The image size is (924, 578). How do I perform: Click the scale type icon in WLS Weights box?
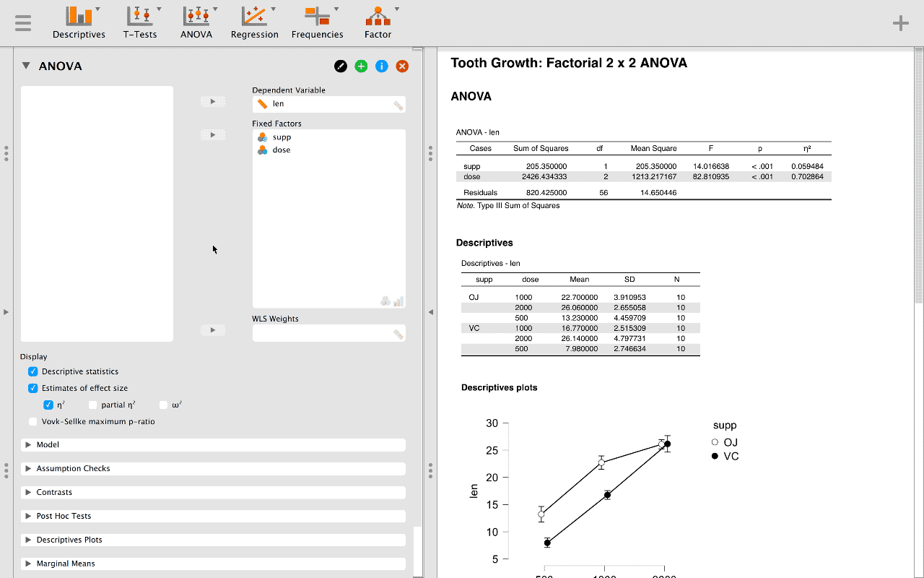coord(398,334)
